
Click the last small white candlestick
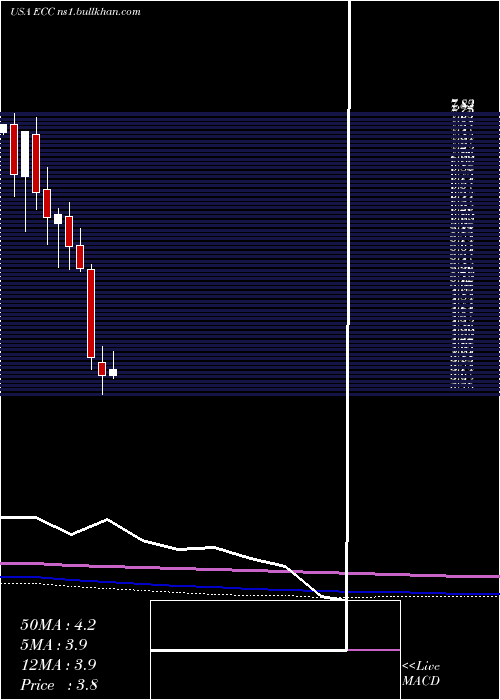113,372
